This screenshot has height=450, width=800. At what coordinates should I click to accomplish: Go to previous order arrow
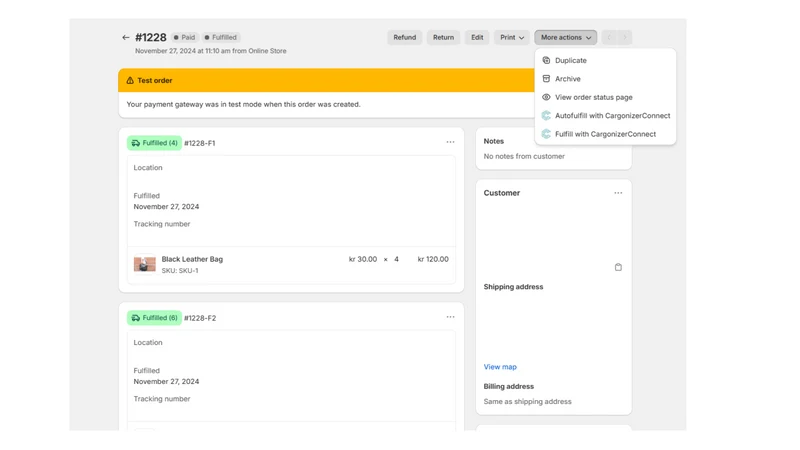click(609, 37)
